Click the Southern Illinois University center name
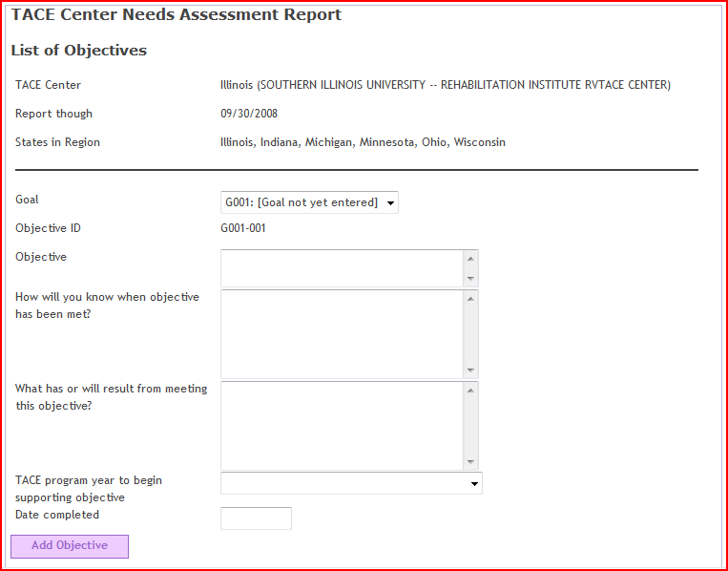Screen dimensions: 728x571 tap(446, 85)
